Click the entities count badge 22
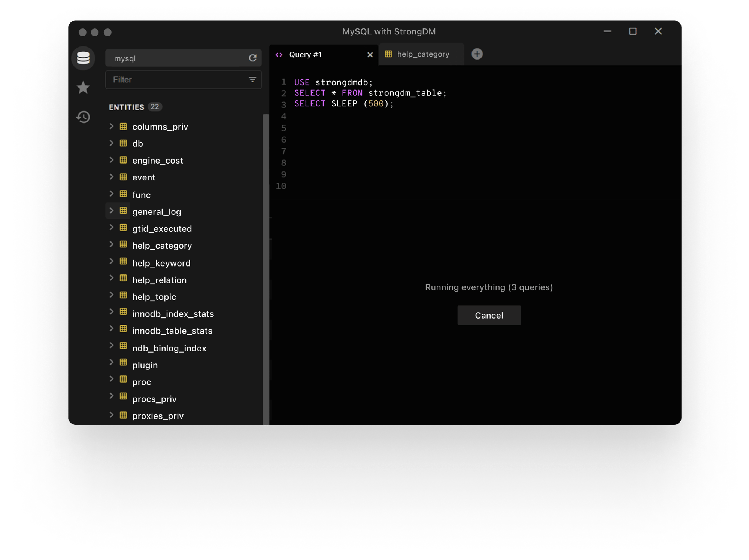The height and width of the screenshot is (560, 749). click(155, 107)
